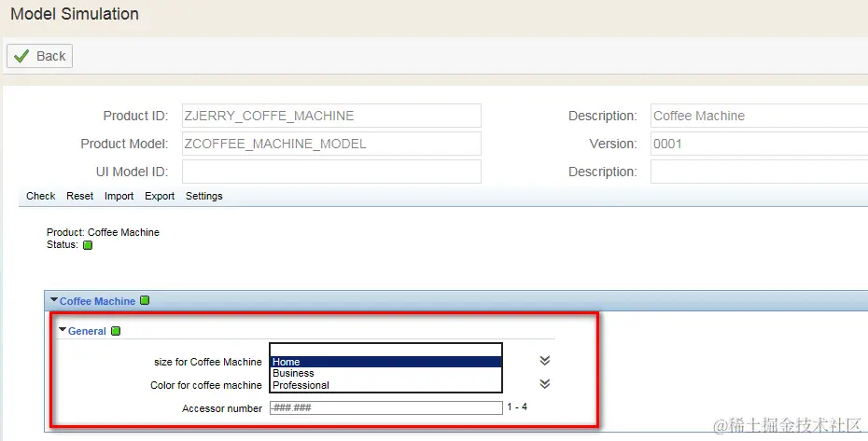Click the 'Product: Coffee Machine' text
The height and width of the screenshot is (441, 868).
point(103,232)
